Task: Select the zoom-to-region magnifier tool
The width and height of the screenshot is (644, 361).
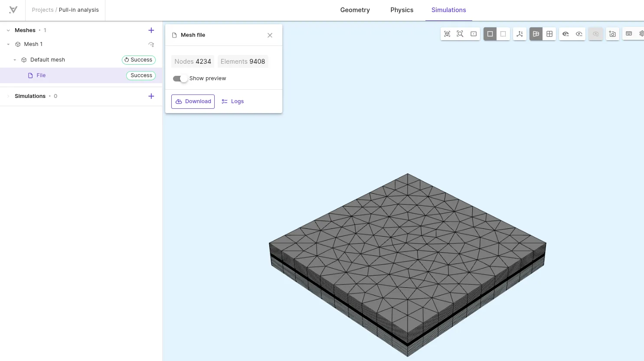Action: pos(460,34)
